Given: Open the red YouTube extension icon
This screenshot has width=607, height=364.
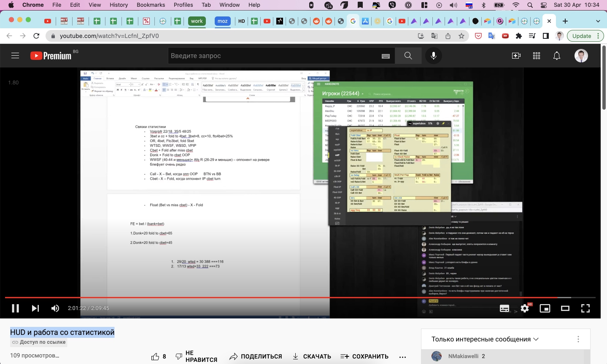Looking at the screenshot, I should pyautogui.click(x=505, y=36).
